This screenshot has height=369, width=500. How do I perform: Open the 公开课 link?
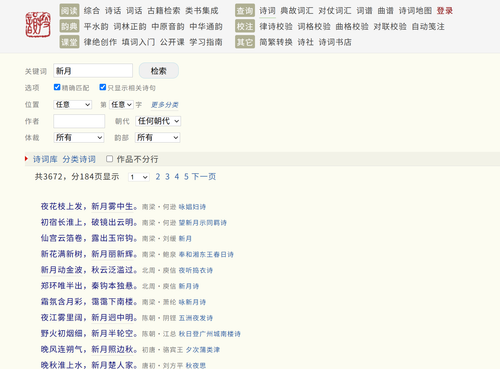tap(172, 42)
